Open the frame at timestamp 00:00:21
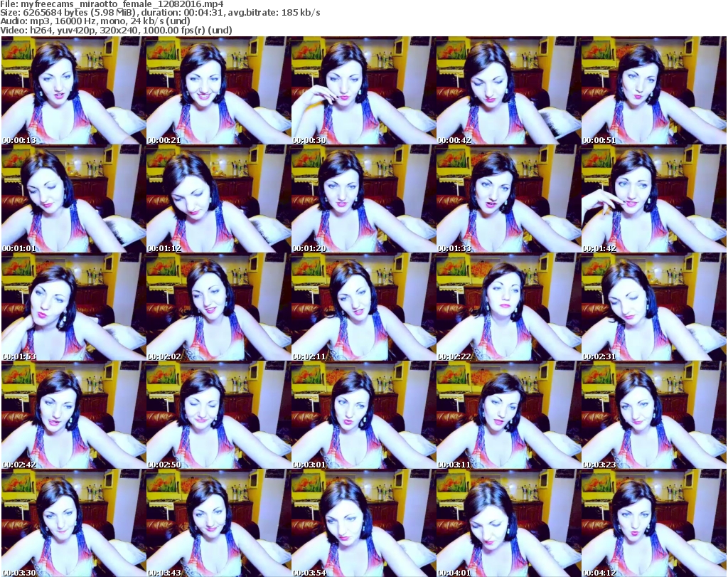This screenshot has height=577, width=728. point(219,90)
